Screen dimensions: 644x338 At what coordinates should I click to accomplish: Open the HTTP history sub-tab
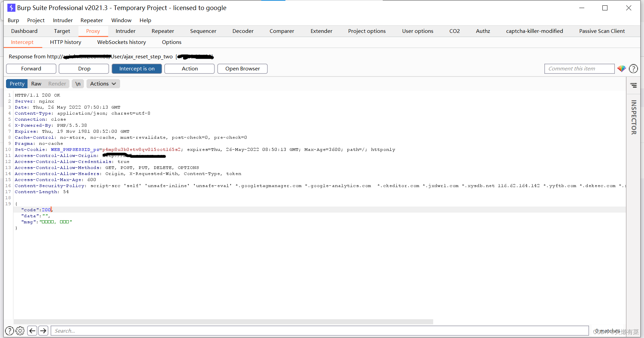click(x=65, y=42)
